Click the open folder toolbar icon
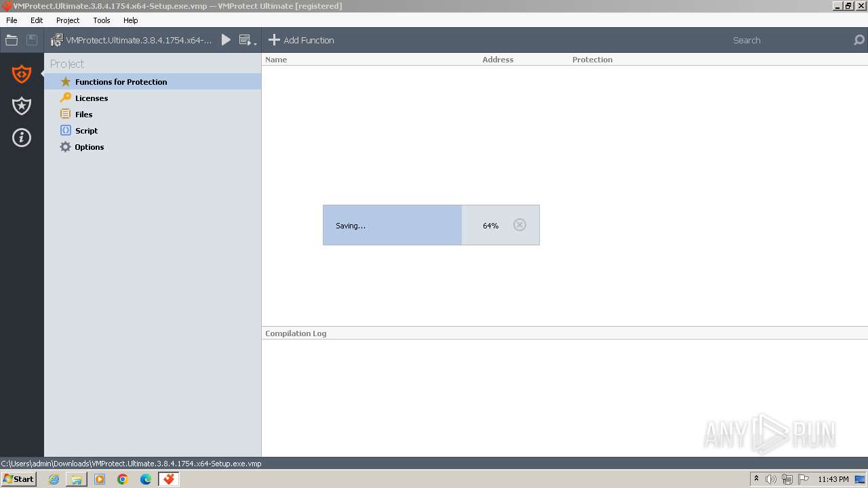 coord(12,40)
